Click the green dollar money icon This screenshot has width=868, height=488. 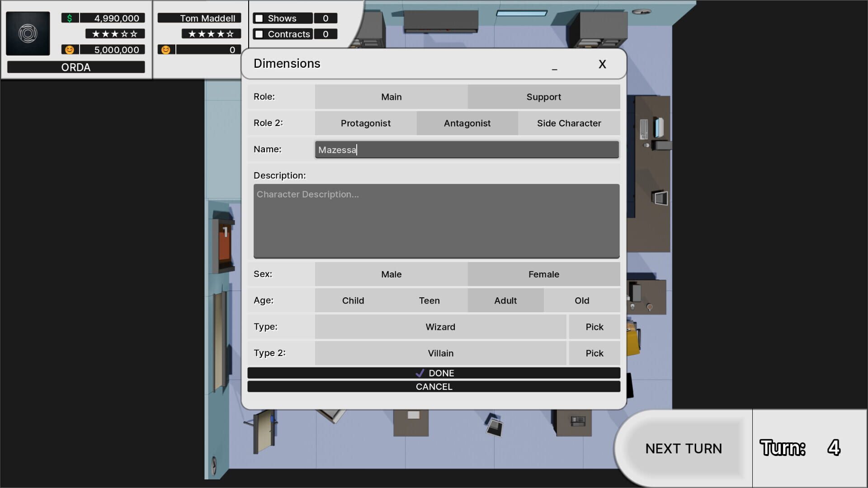point(69,18)
